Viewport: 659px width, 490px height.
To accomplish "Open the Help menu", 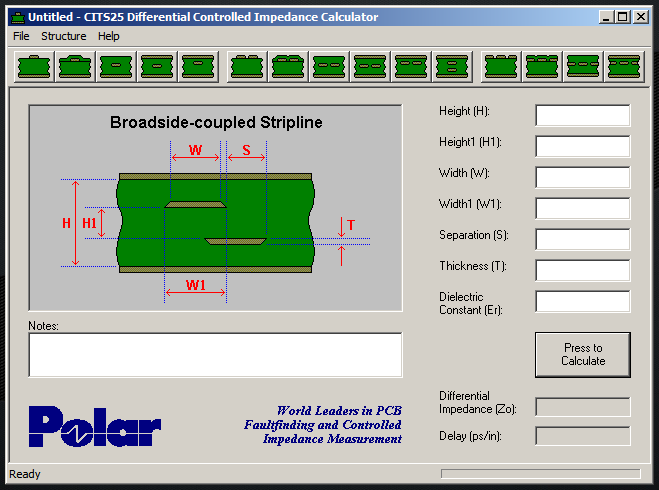I will [x=108, y=36].
